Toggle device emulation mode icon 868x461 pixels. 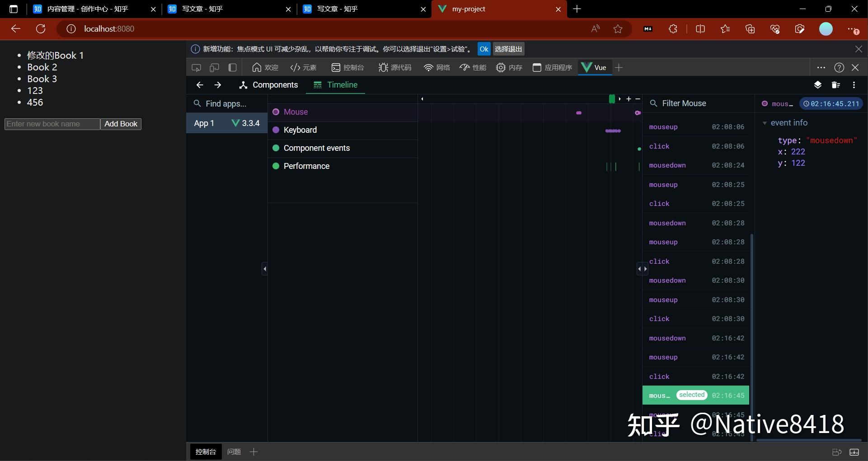214,67
